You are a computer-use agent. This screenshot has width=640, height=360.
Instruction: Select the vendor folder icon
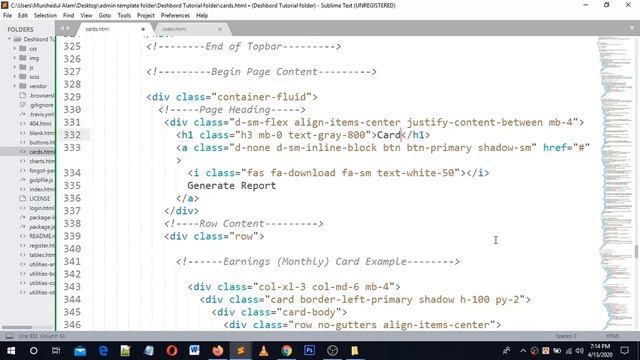23,86
